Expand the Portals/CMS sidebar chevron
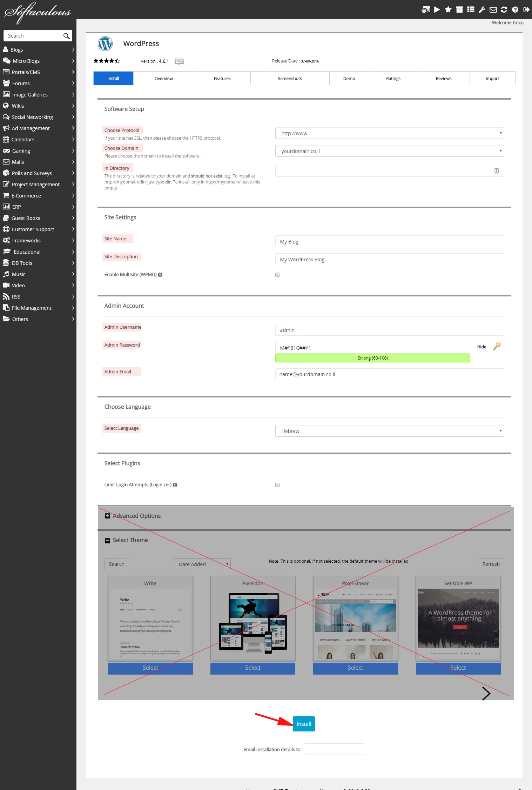532x790 pixels. pyautogui.click(x=73, y=72)
